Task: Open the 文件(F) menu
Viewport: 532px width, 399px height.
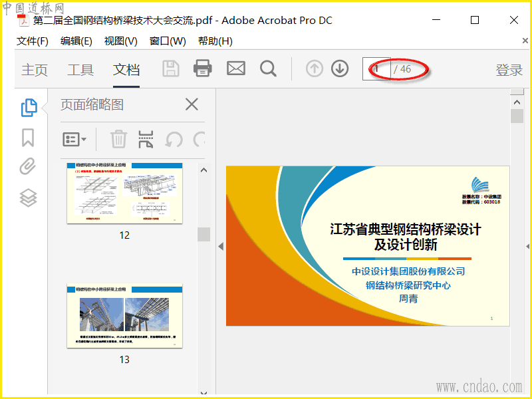Action: 32,41
